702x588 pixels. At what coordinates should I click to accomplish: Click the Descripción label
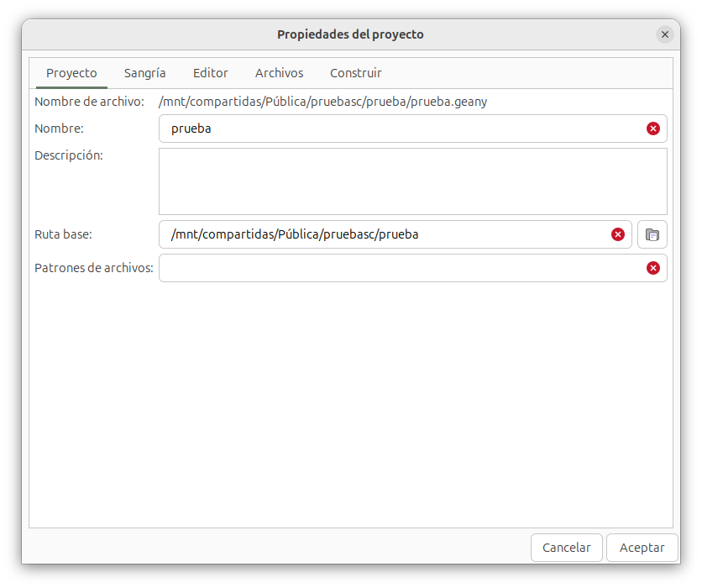pos(68,155)
